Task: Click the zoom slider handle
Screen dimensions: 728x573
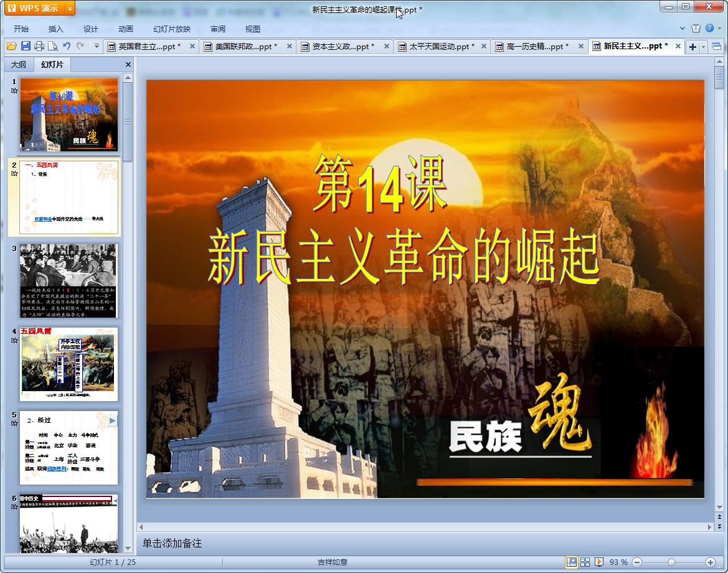Action: tap(671, 562)
